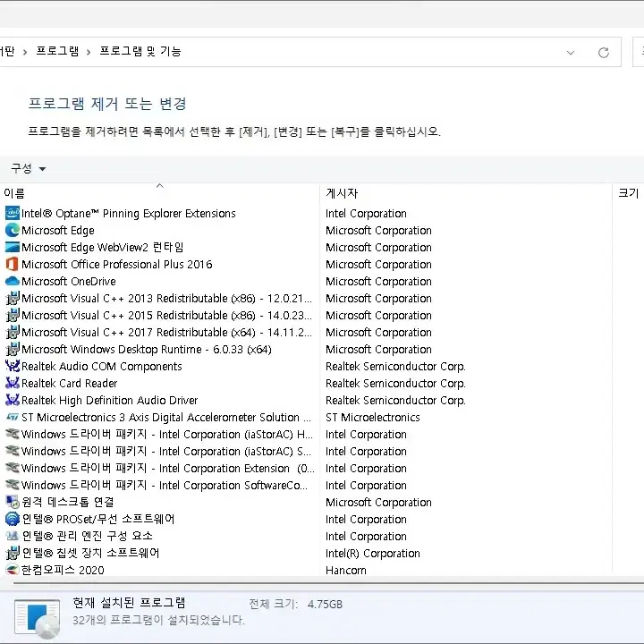
Task: Open the 구성 dropdown menu
Action: click(28, 168)
